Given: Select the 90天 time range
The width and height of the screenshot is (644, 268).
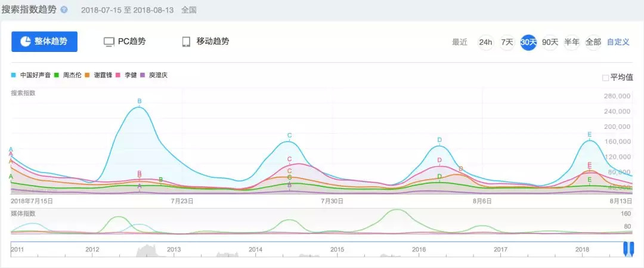Looking at the screenshot, I should 550,42.
